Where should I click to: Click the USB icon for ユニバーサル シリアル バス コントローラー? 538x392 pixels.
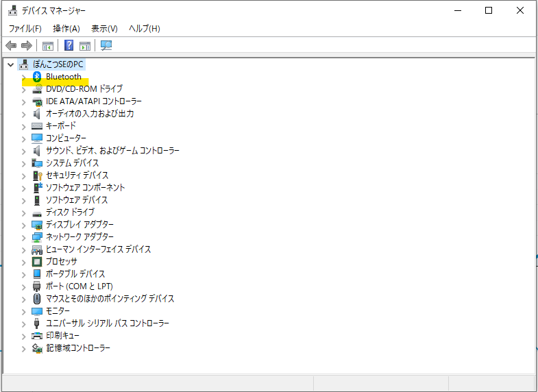37,323
